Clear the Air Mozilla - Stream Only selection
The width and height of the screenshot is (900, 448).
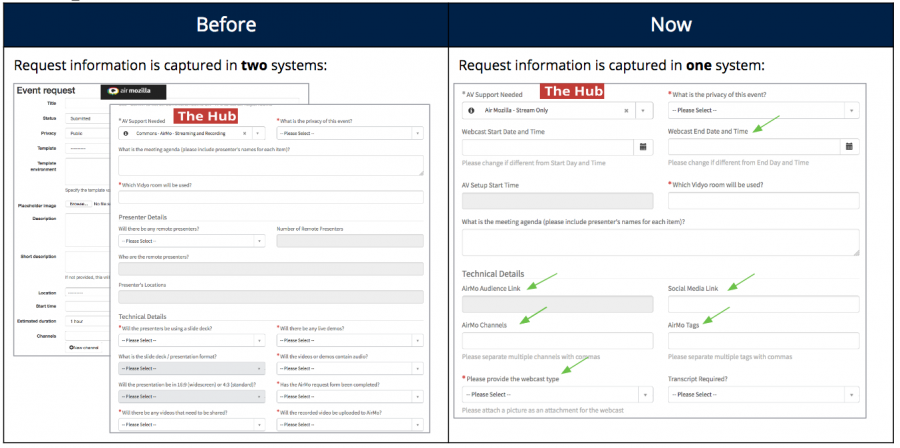626,111
